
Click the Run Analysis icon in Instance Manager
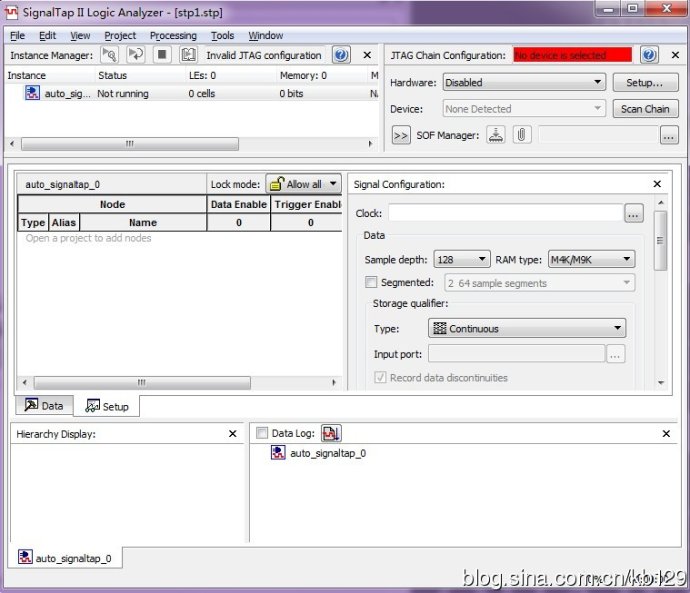(109, 55)
